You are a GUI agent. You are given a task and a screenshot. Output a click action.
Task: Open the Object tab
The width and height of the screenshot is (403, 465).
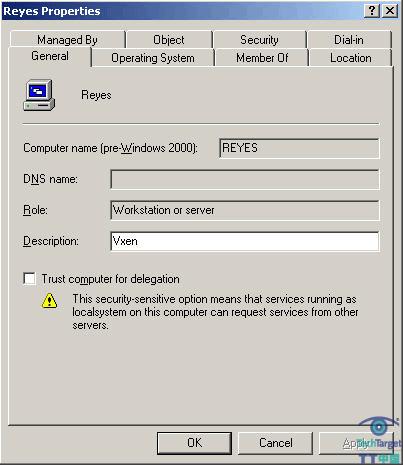click(169, 40)
